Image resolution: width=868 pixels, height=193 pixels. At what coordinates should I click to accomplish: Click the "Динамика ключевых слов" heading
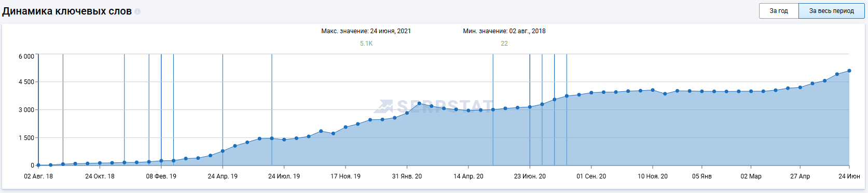coord(67,11)
